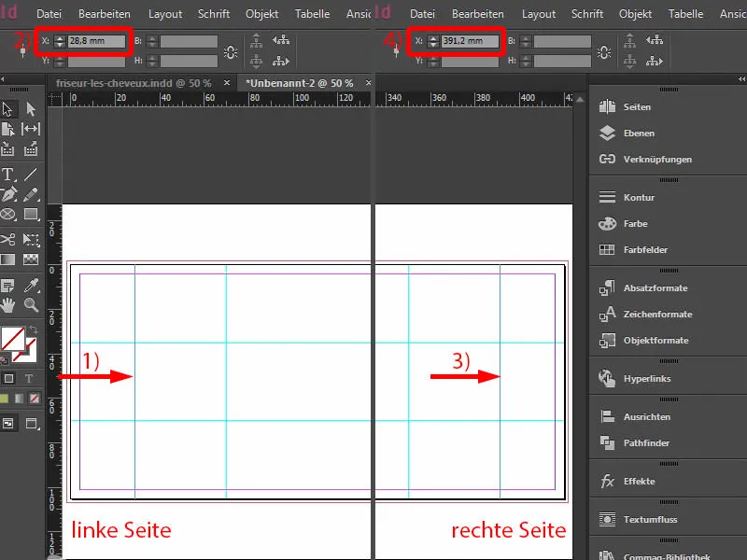
Task: Apply None button in toolbox
Action: [35, 399]
